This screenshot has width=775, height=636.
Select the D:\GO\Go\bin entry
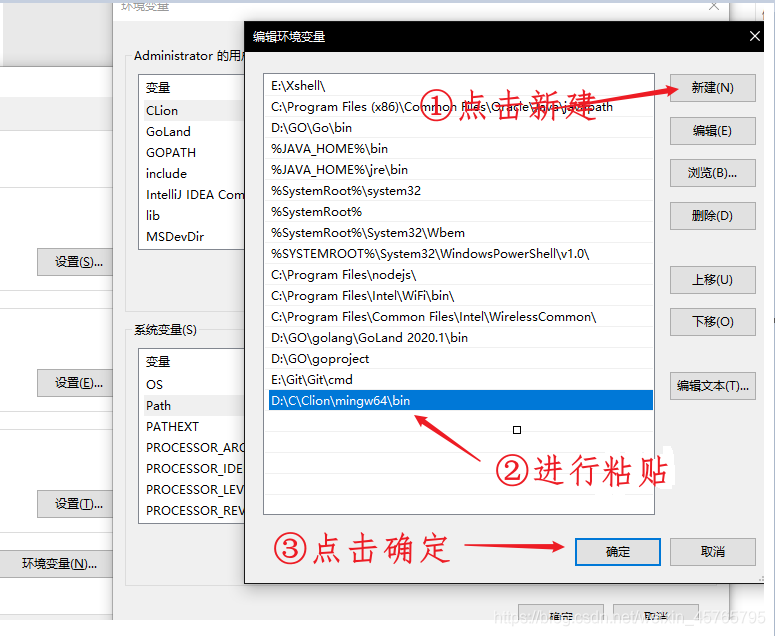459,128
